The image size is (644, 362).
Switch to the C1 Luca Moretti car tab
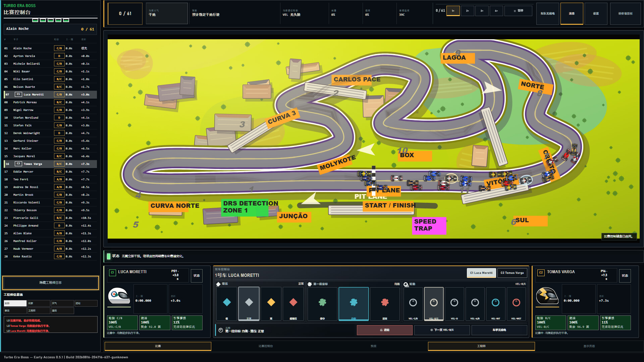click(x=481, y=273)
